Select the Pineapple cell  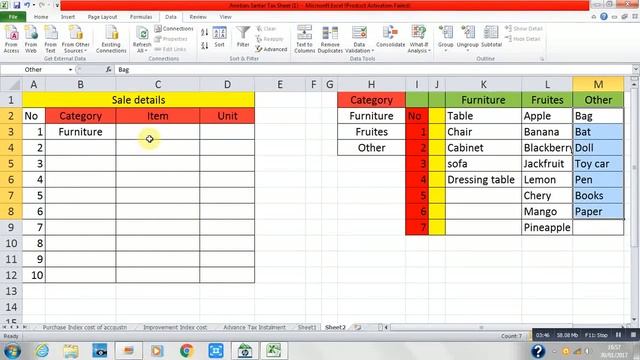[x=547, y=227]
